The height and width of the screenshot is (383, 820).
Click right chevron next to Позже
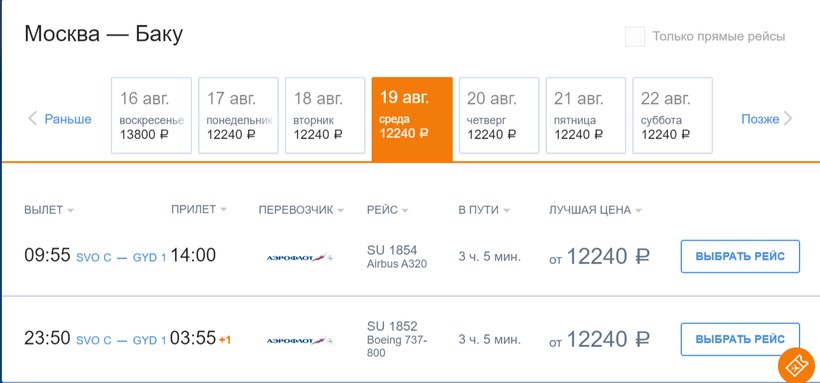pyautogui.click(x=788, y=119)
